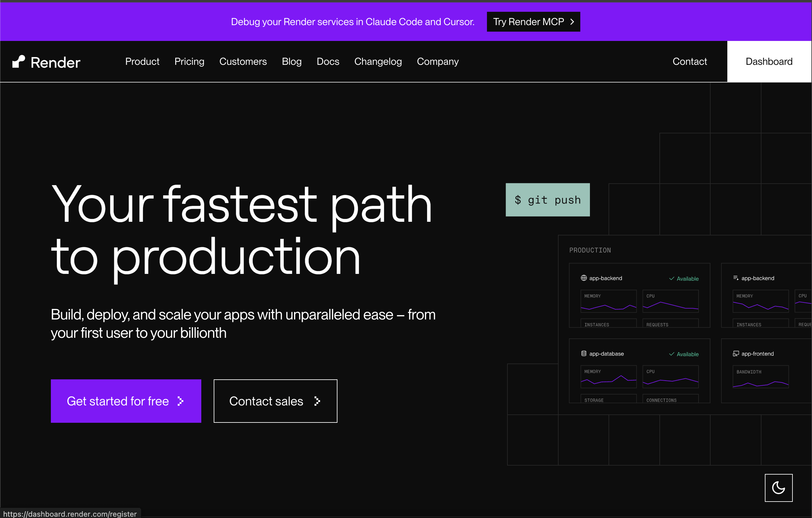
Task: Go to the Pricing page
Action: 189,61
